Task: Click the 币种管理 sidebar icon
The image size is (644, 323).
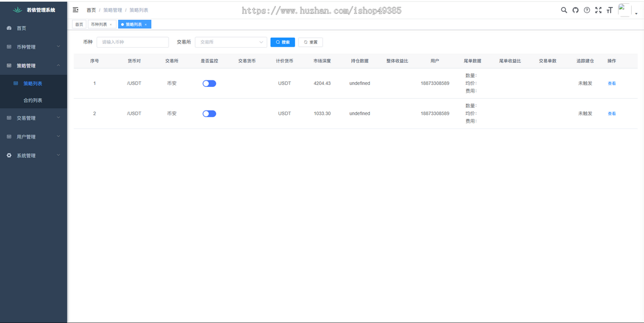Action: click(9, 47)
